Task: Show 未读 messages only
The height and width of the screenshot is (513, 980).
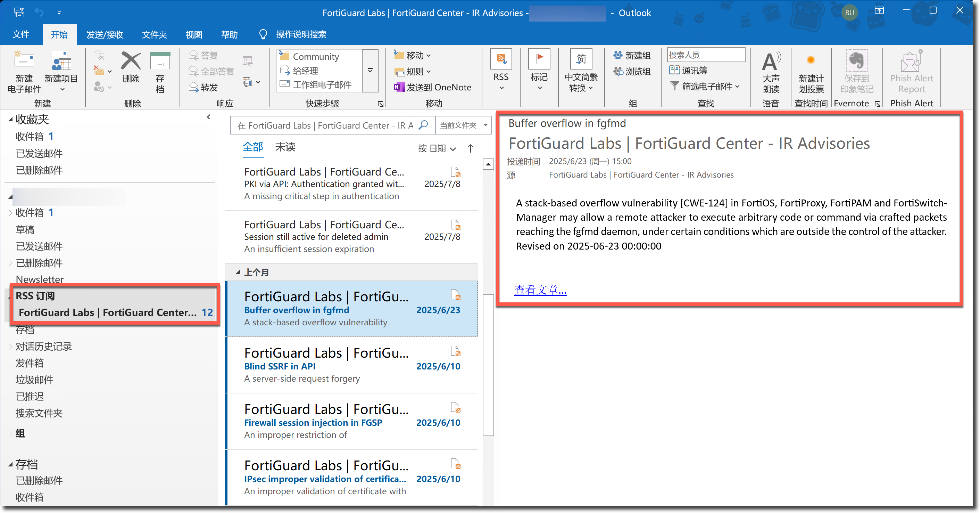Action: (285, 147)
